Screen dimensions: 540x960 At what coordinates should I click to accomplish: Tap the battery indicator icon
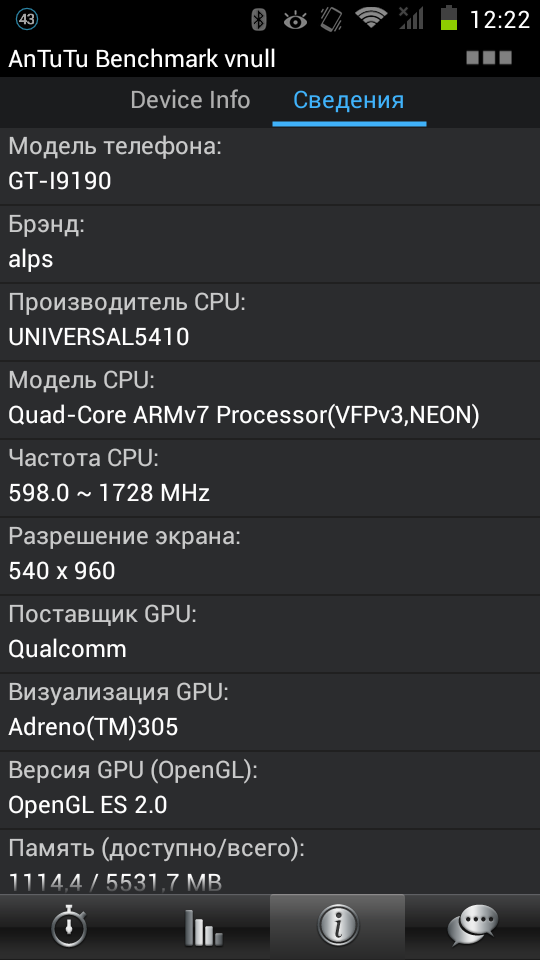coord(449,19)
